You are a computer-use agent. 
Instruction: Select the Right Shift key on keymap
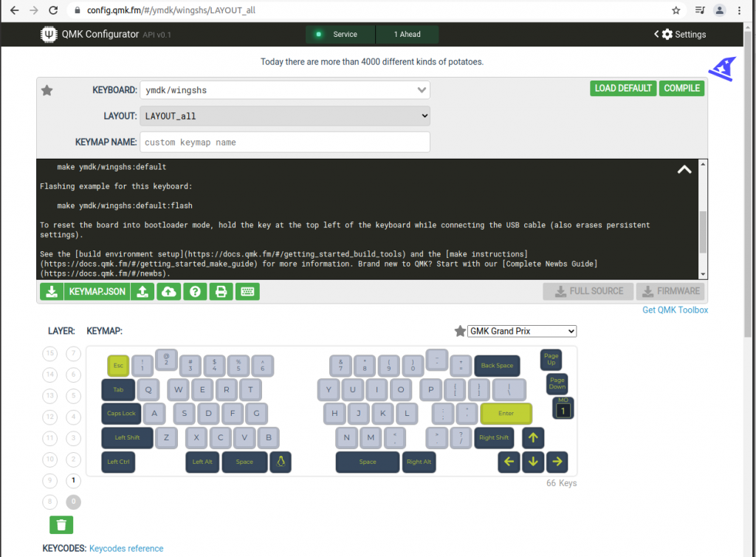coord(494,438)
